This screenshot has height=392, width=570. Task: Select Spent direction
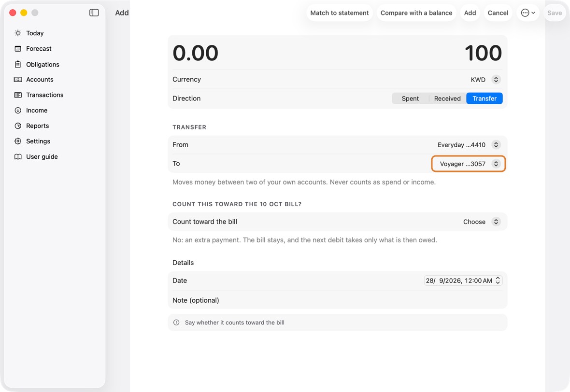pos(410,98)
